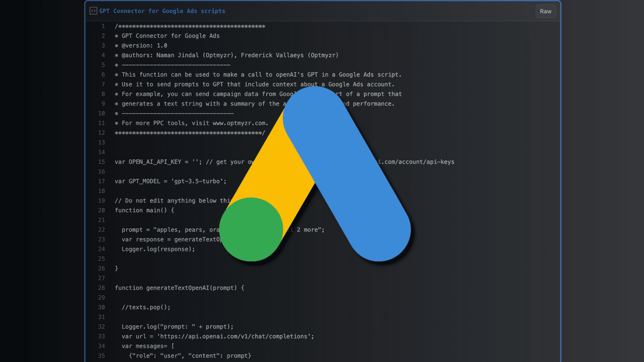
Task: Click the www.optmyzr.com URL on line 11
Action: tap(239, 123)
